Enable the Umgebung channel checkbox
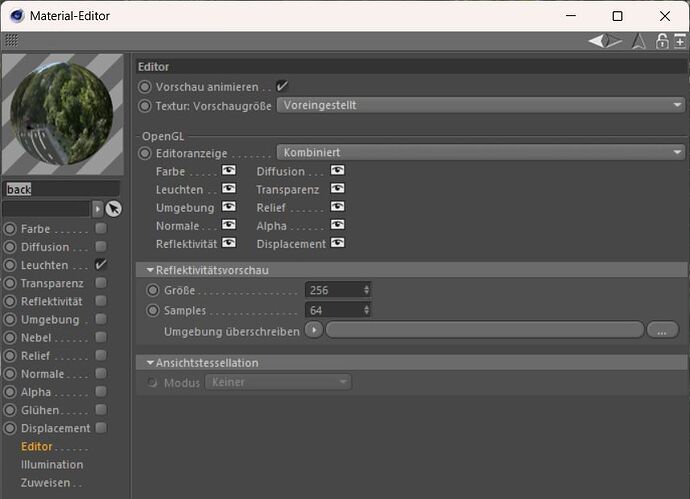This screenshot has height=499, width=690. [101, 319]
